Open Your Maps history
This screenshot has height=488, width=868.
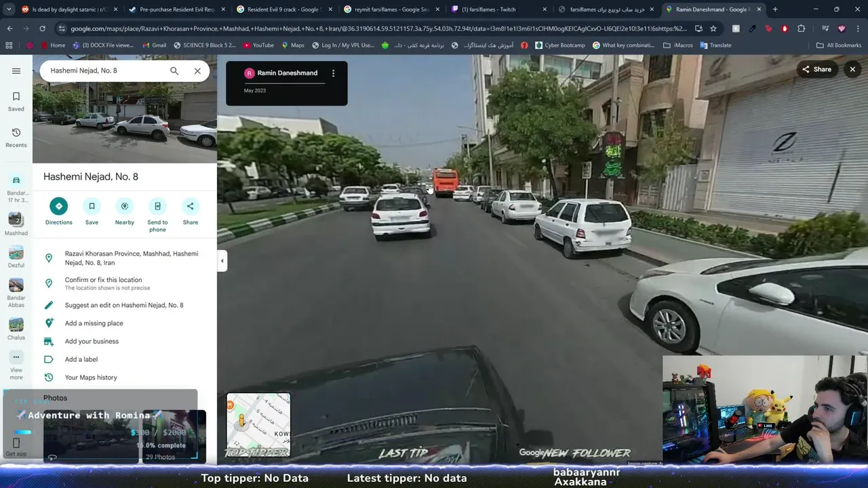[125, 378]
